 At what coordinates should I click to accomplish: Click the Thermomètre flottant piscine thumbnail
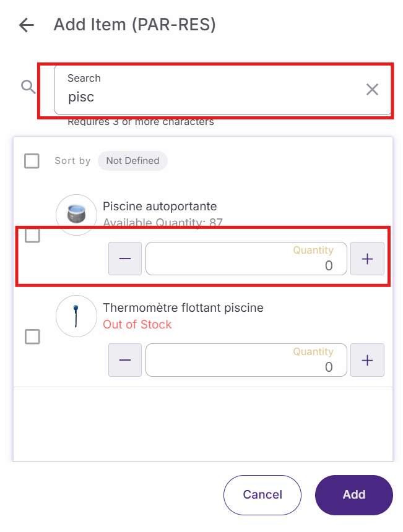click(76, 316)
